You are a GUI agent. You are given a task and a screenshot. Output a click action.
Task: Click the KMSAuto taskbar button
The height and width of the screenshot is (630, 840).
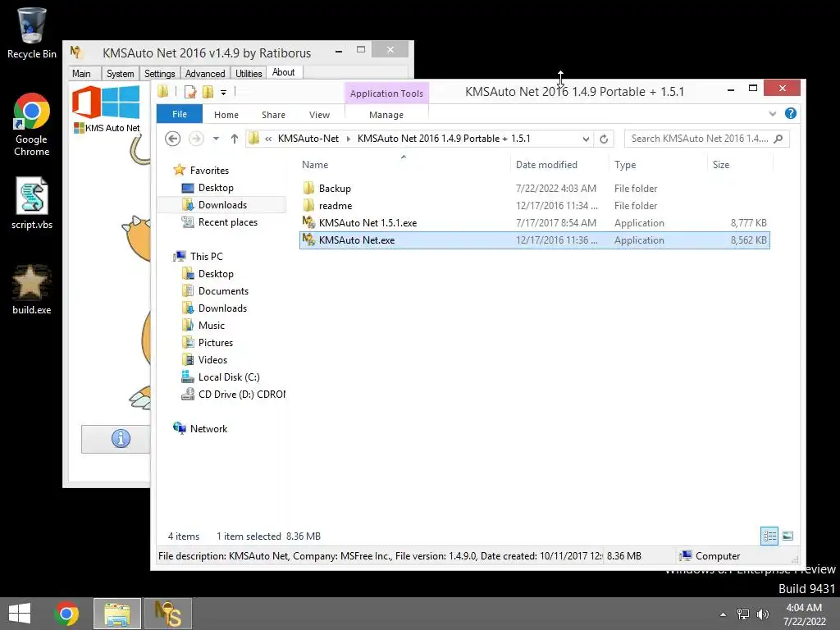click(167, 614)
